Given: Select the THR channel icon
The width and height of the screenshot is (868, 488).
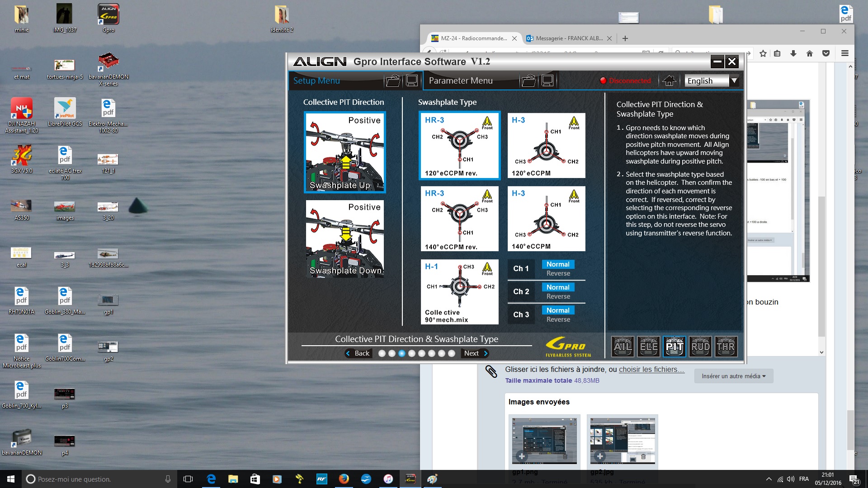Looking at the screenshot, I should [x=726, y=347].
